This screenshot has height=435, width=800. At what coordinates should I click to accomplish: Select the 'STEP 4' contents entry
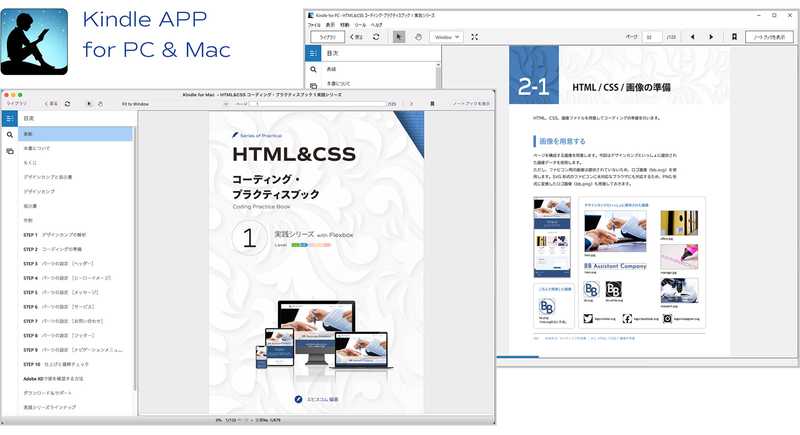pyautogui.click(x=67, y=278)
